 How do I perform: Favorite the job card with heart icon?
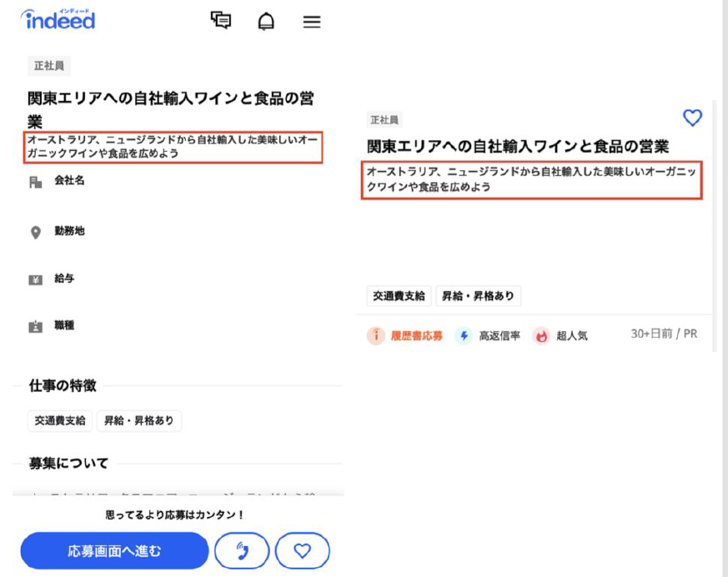point(692,118)
